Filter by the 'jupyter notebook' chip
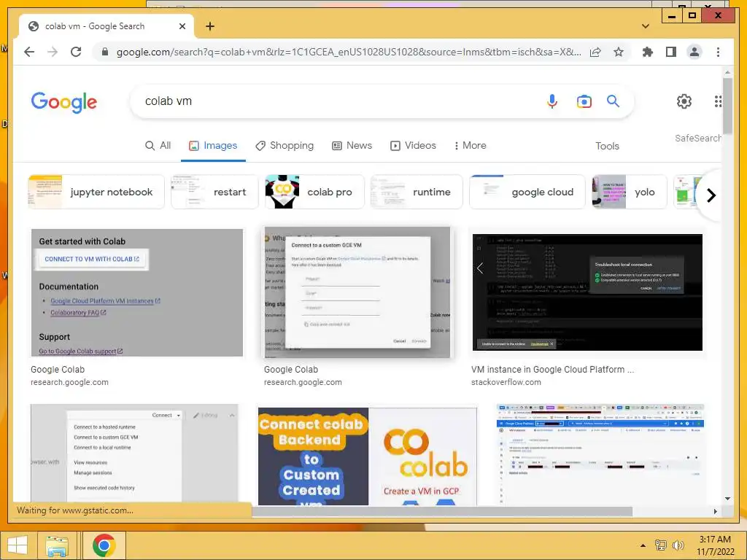747x560 pixels. tap(96, 192)
